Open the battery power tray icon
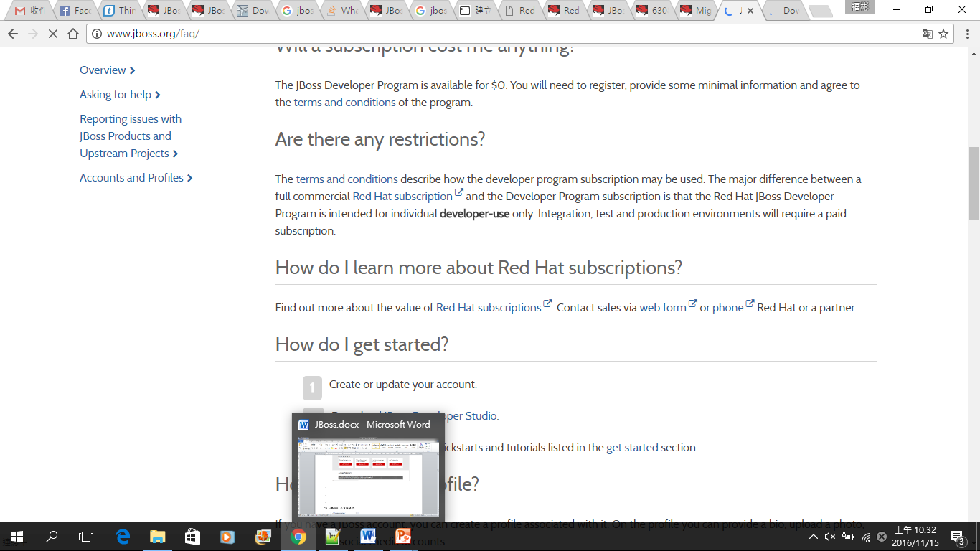The image size is (980, 551). [847, 537]
